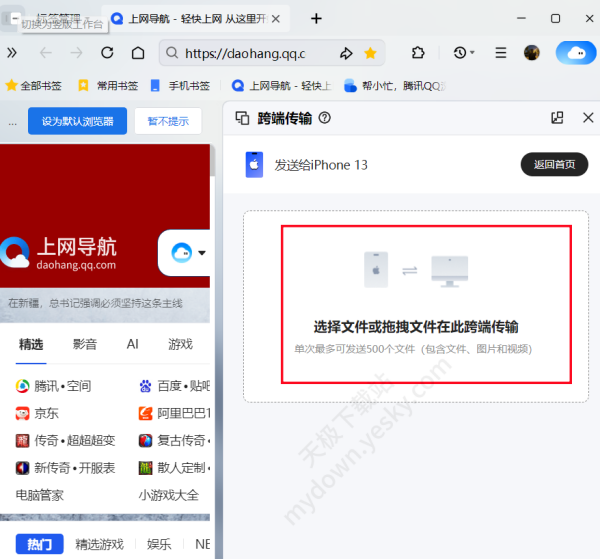The height and width of the screenshot is (559, 600).
Task: Close the 跨端传输 side panel
Action: click(x=588, y=118)
